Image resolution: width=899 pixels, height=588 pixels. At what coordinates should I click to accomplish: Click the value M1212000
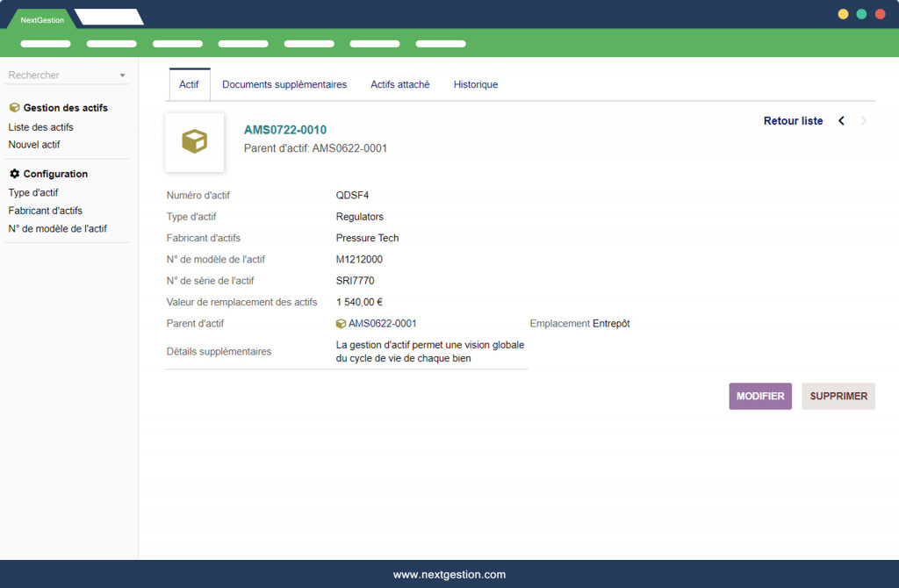(359, 260)
